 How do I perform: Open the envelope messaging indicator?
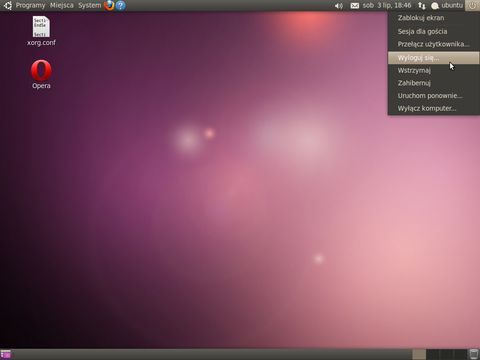tap(355, 6)
